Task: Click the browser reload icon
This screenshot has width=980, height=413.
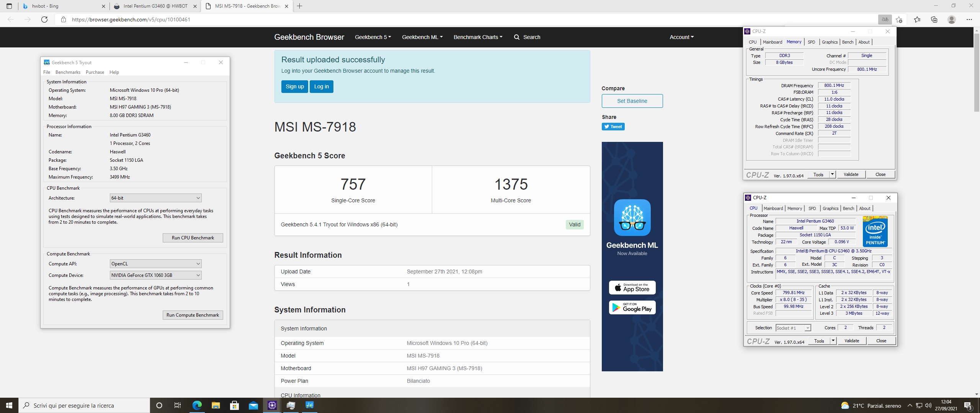Action: point(44,20)
